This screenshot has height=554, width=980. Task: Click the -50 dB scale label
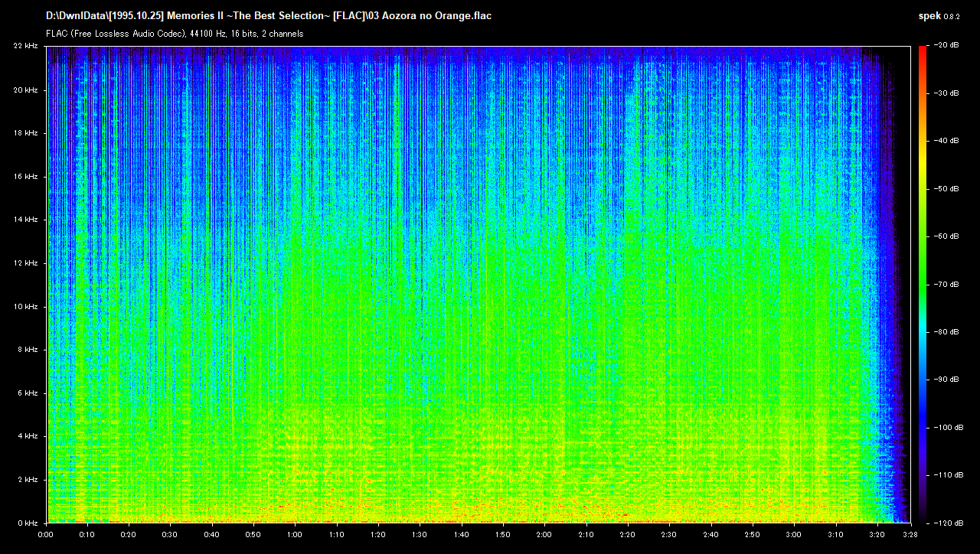coord(947,188)
